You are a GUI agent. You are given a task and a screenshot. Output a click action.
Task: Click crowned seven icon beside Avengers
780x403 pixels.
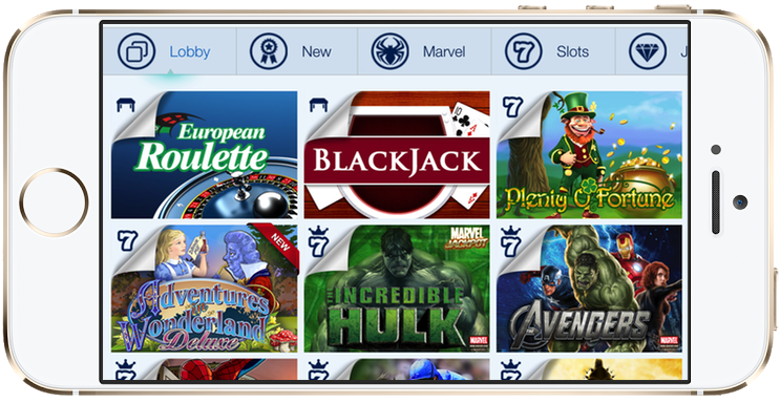[511, 241]
